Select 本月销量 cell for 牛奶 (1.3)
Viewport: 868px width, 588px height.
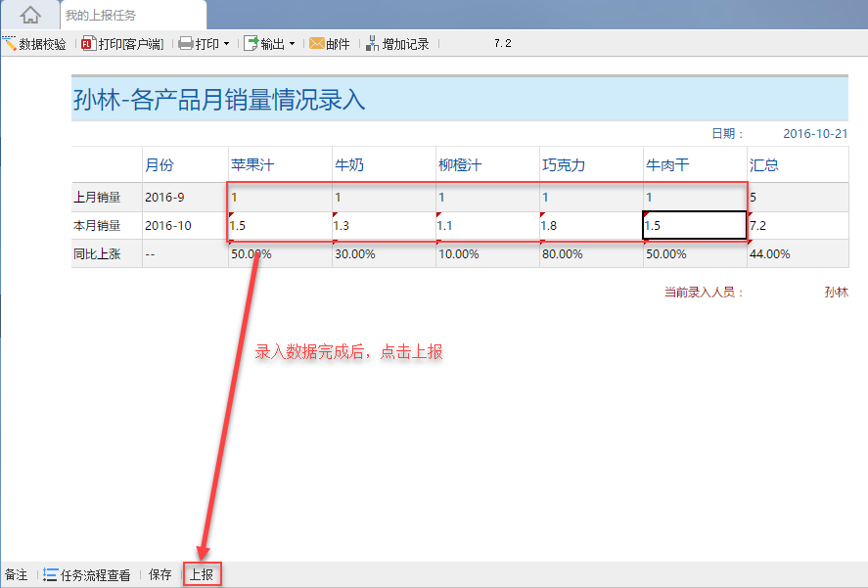pyautogui.click(x=384, y=225)
